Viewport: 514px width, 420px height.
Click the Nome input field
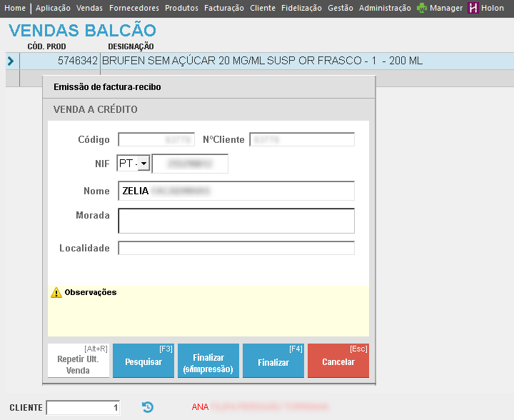pos(236,191)
